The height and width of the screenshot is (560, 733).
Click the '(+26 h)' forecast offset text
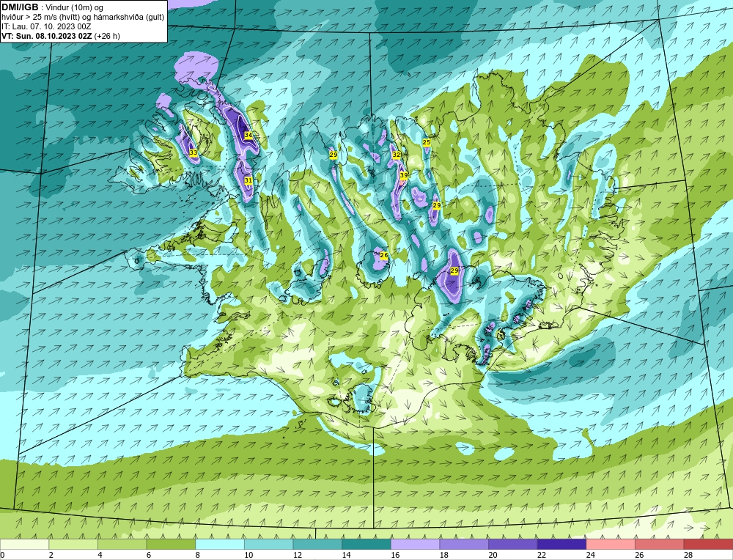pos(107,36)
